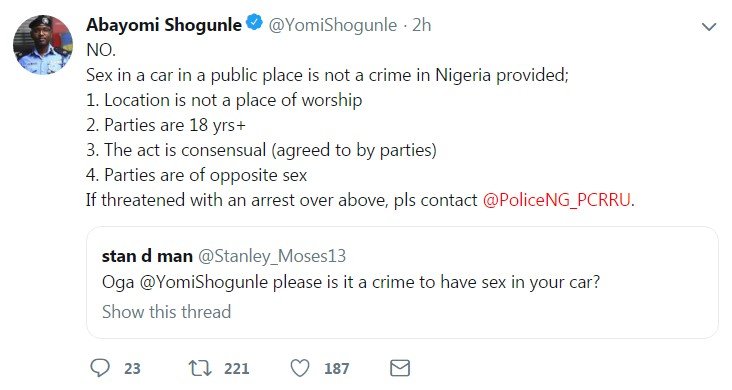Click Show this thread
732x390 pixels.
coord(167,312)
